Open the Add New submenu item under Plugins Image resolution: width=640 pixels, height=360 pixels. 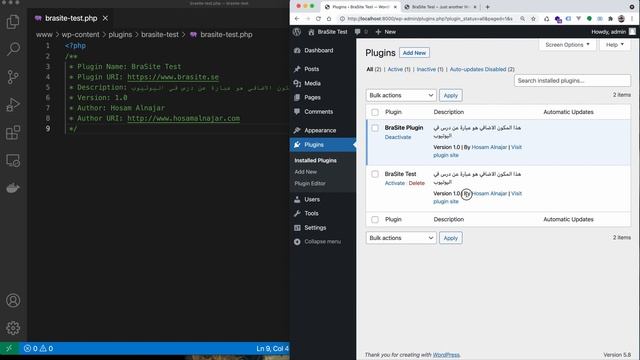(306, 172)
